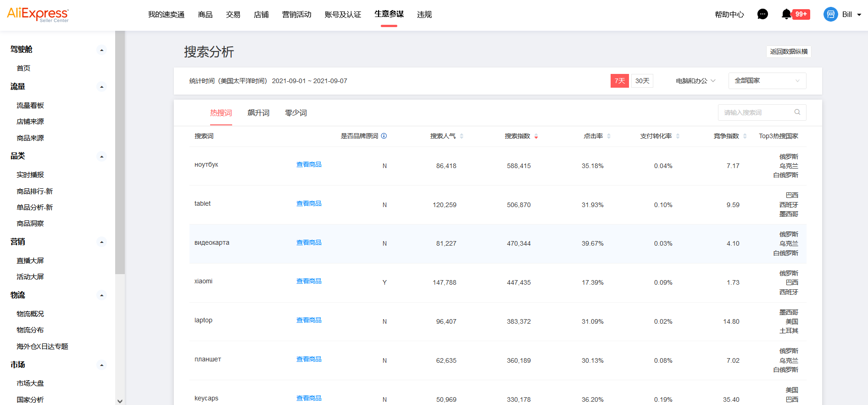Click the search magnifier icon in keyword box
The width and height of the screenshot is (868, 405).
[x=797, y=112]
